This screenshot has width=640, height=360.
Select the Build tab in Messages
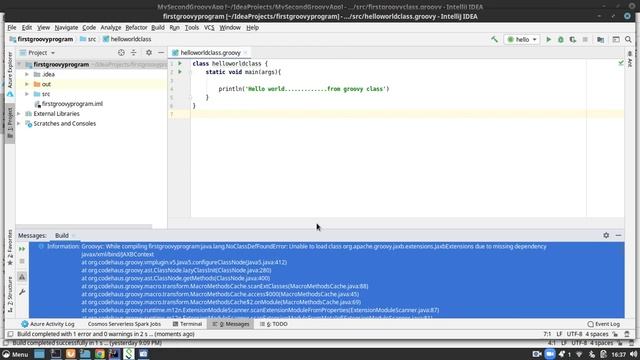[62, 236]
